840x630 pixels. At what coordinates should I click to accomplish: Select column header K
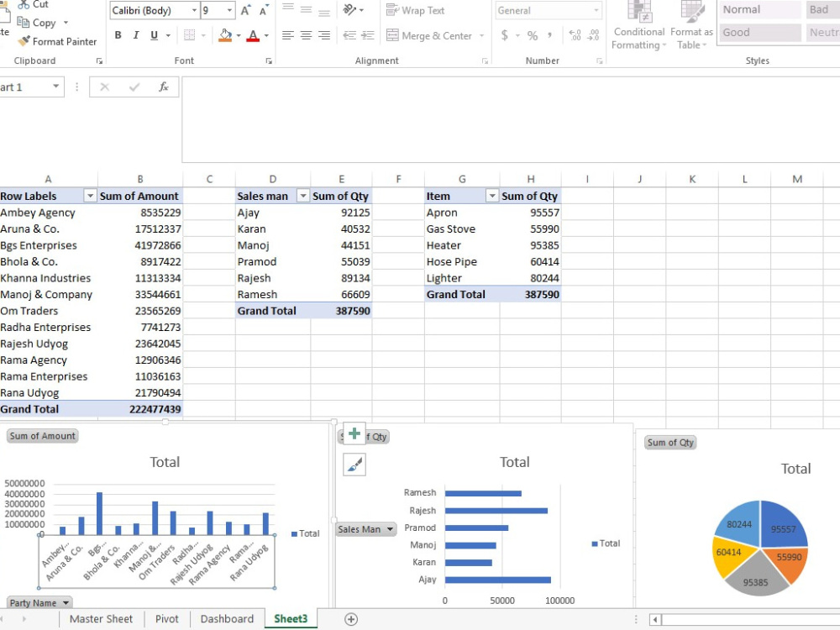point(692,179)
